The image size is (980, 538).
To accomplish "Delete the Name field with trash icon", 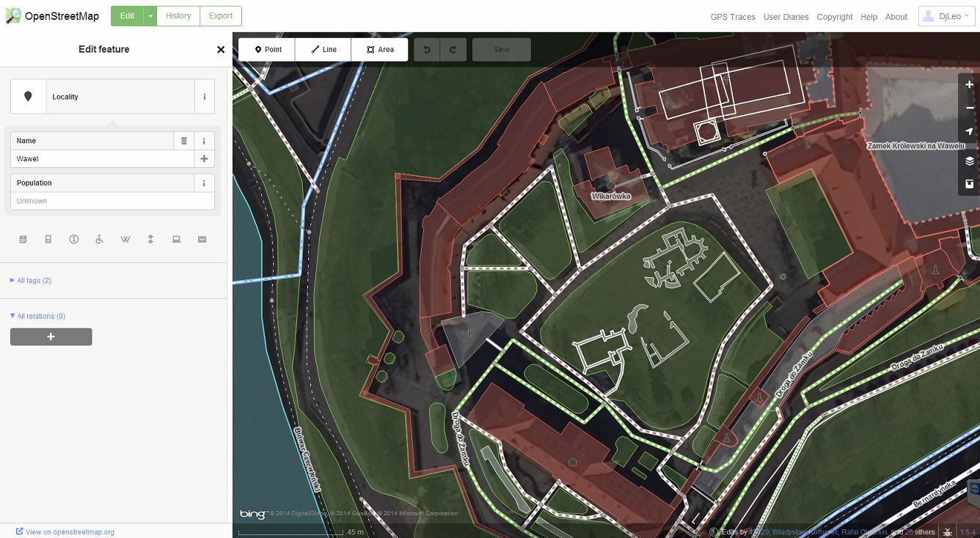I will tap(184, 141).
